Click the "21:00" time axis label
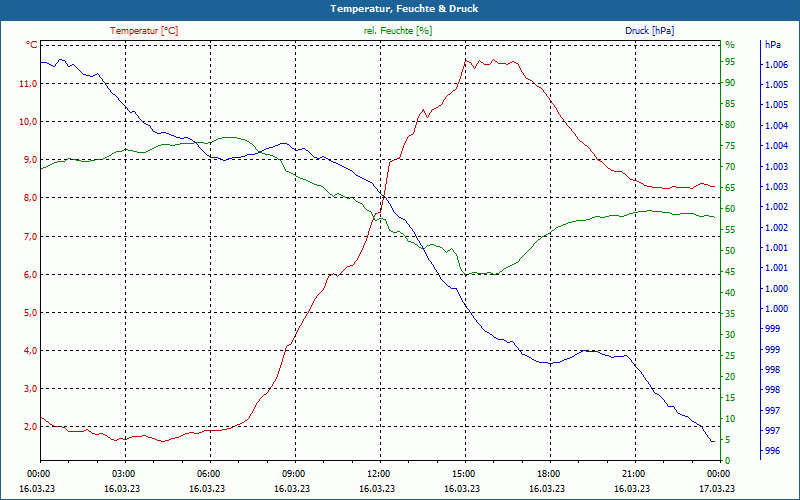Screen dimensions: 800x500 [632, 473]
